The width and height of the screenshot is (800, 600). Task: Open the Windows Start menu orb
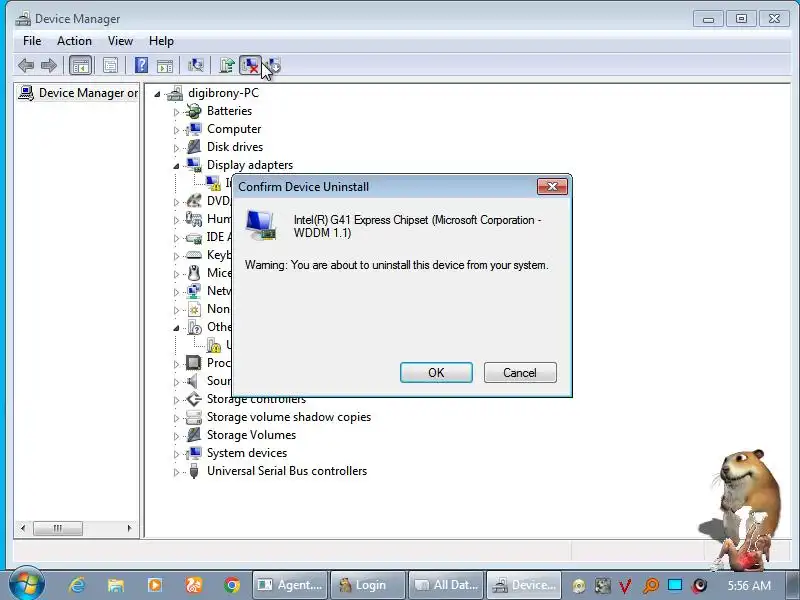(27, 584)
